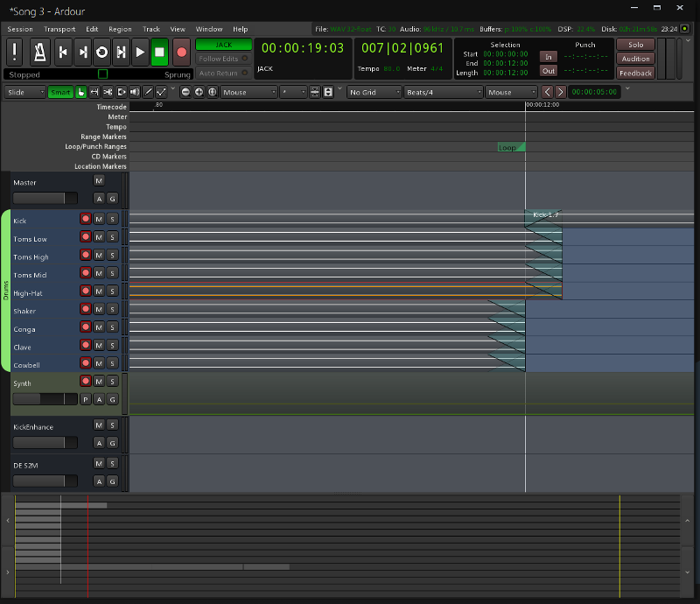Open the Slide edit mode dropdown
This screenshot has height=604, width=700.
[25, 92]
